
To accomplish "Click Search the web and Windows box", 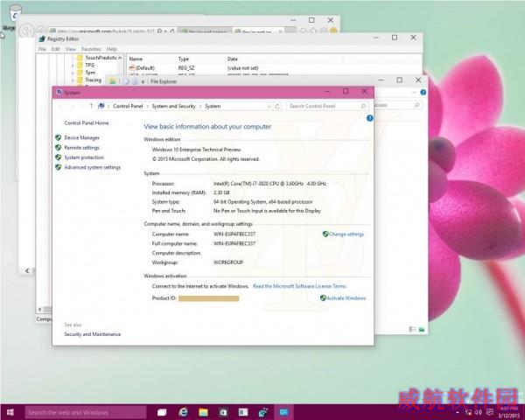I will 86,412.
